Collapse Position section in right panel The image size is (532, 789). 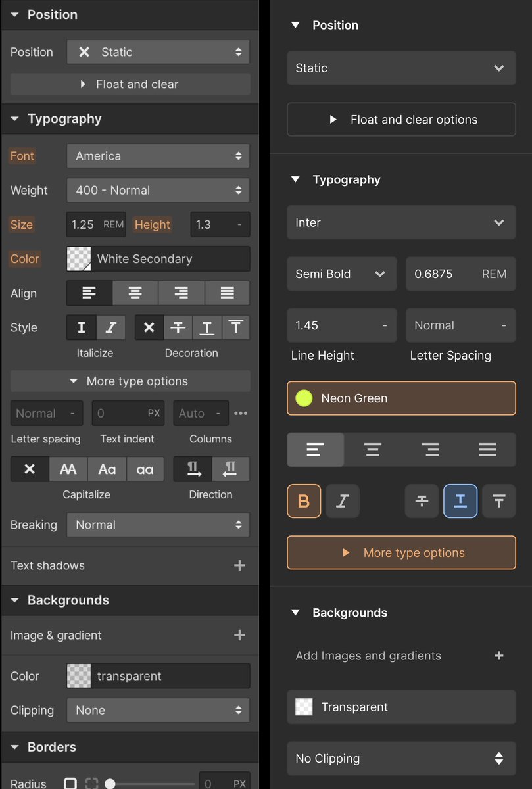pyautogui.click(x=296, y=25)
